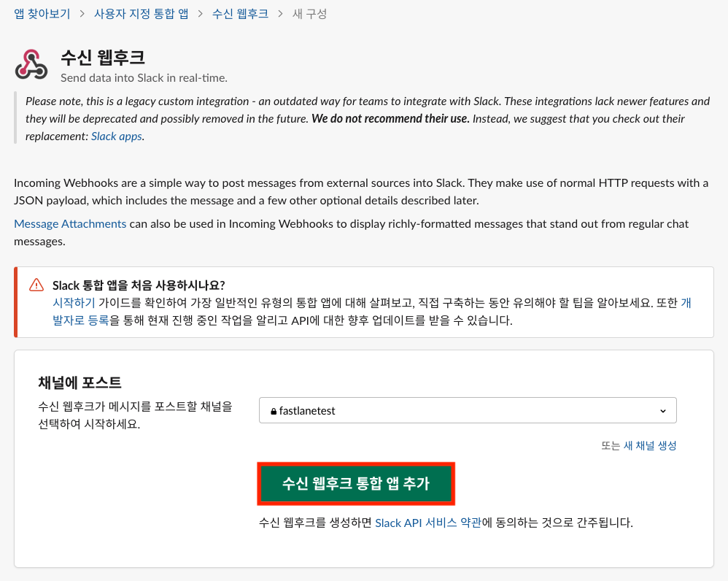The width and height of the screenshot is (728, 581).
Task: Open the 수신 웹후크 breadcrumb link
Action: (240, 14)
